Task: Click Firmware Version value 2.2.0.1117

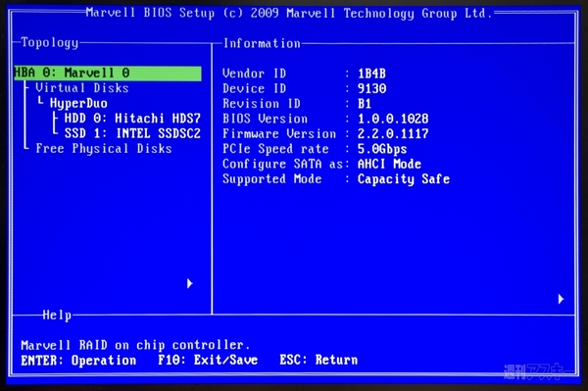Action: click(x=393, y=134)
